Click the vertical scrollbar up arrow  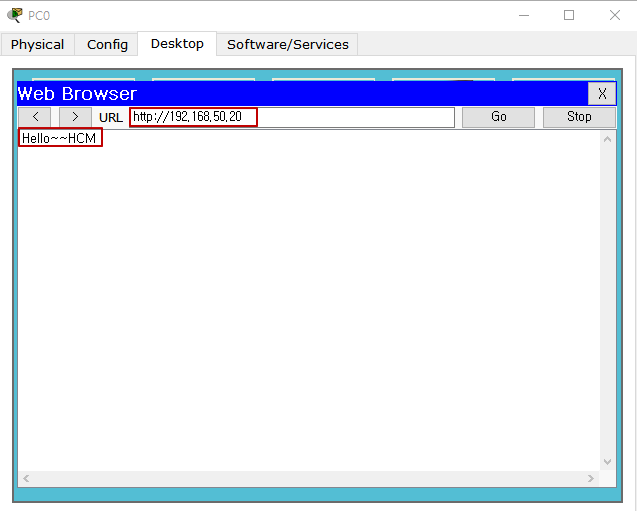pos(607,139)
